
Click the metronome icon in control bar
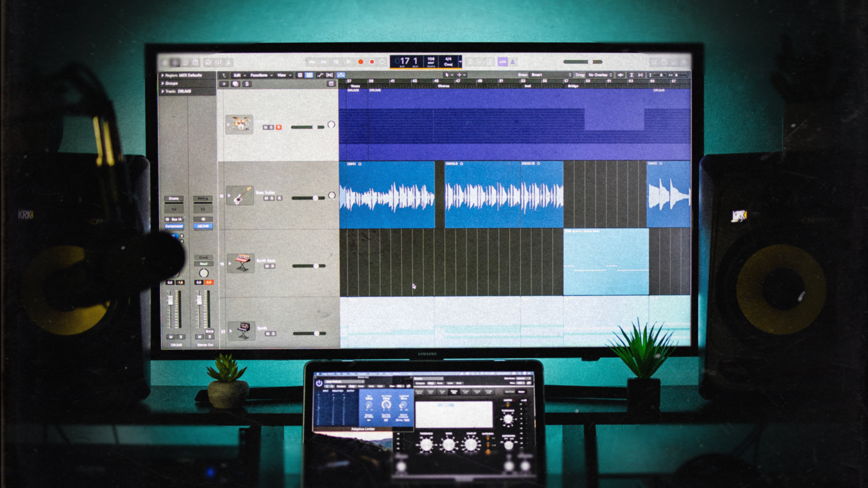pos(513,62)
